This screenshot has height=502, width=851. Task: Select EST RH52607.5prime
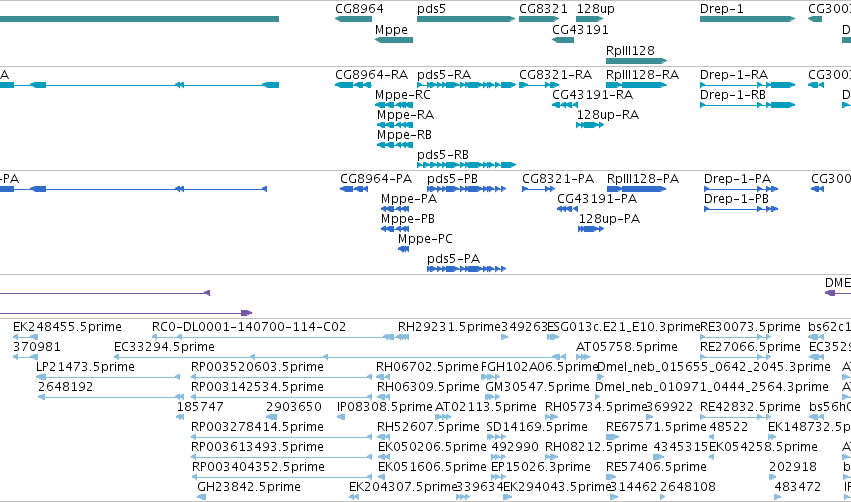point(428,428)
